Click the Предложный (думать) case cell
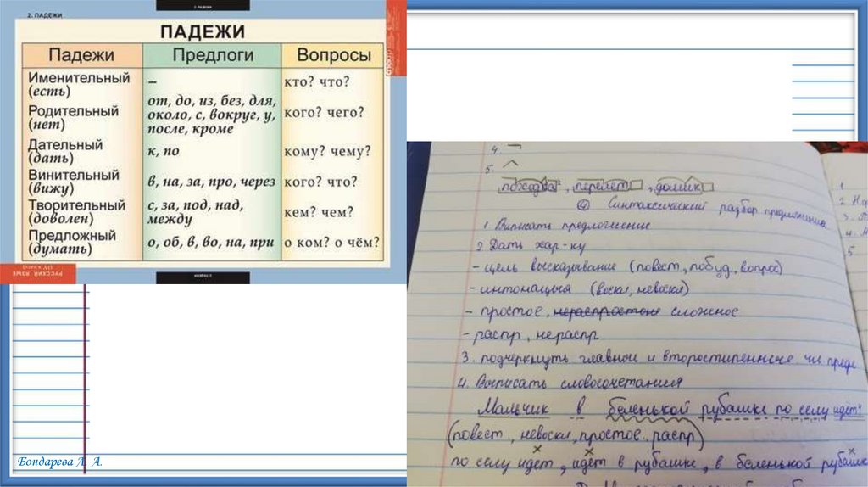Screen dimensions: 868x487 (72, 242)
